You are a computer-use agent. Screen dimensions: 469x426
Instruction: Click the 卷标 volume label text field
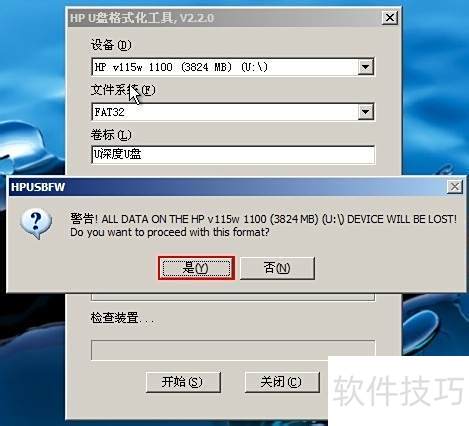[233, 154]
